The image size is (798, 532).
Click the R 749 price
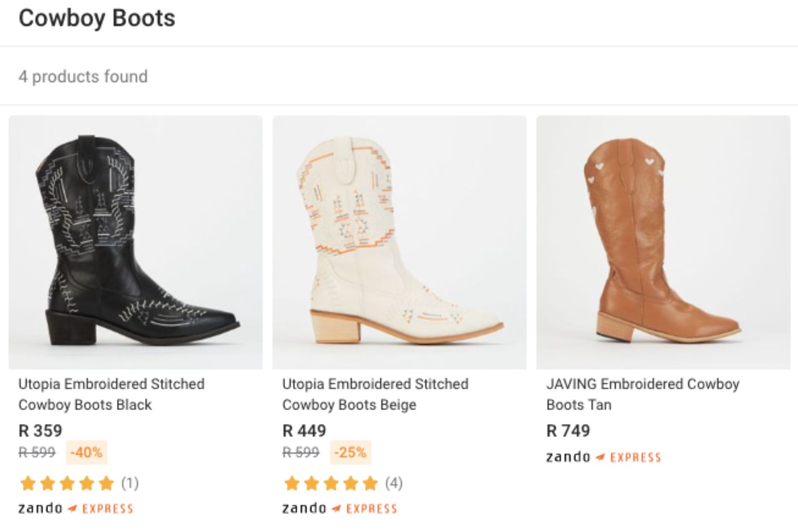[x=568, y=430]
